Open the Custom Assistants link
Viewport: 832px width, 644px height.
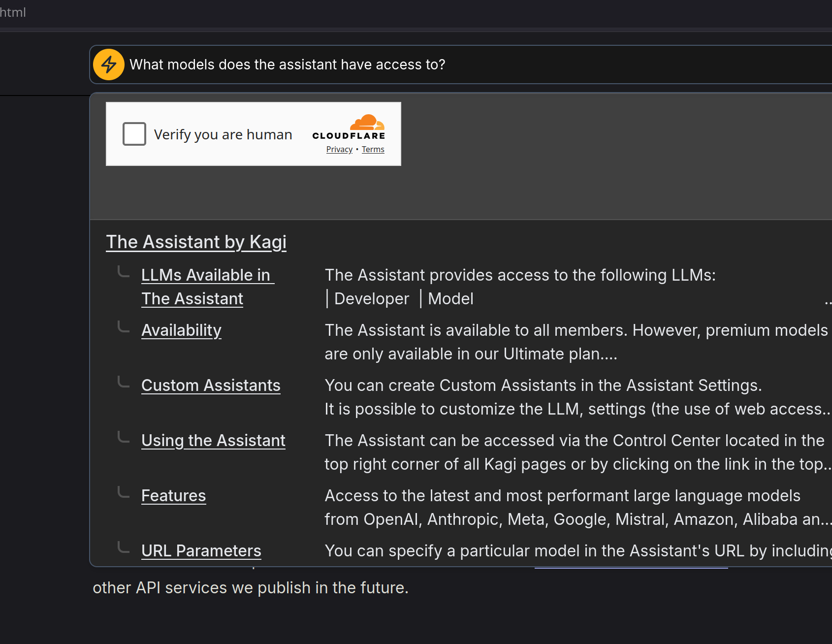[211, 386]
